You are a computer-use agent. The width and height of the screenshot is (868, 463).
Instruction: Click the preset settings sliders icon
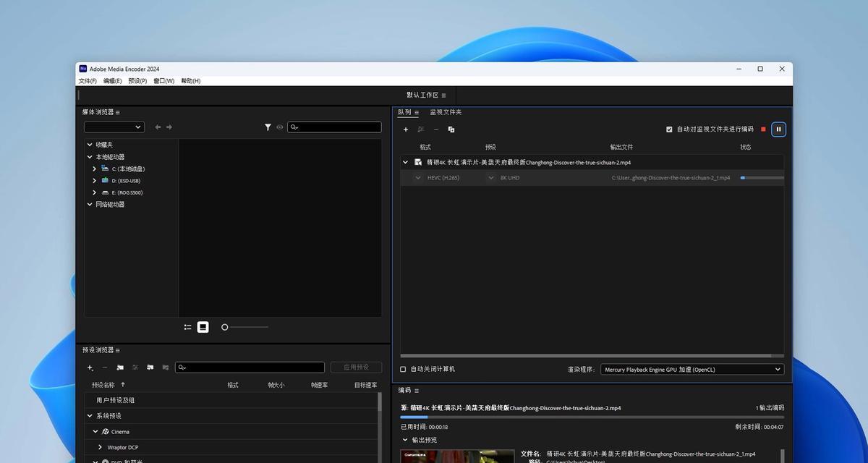coord(135,368)
